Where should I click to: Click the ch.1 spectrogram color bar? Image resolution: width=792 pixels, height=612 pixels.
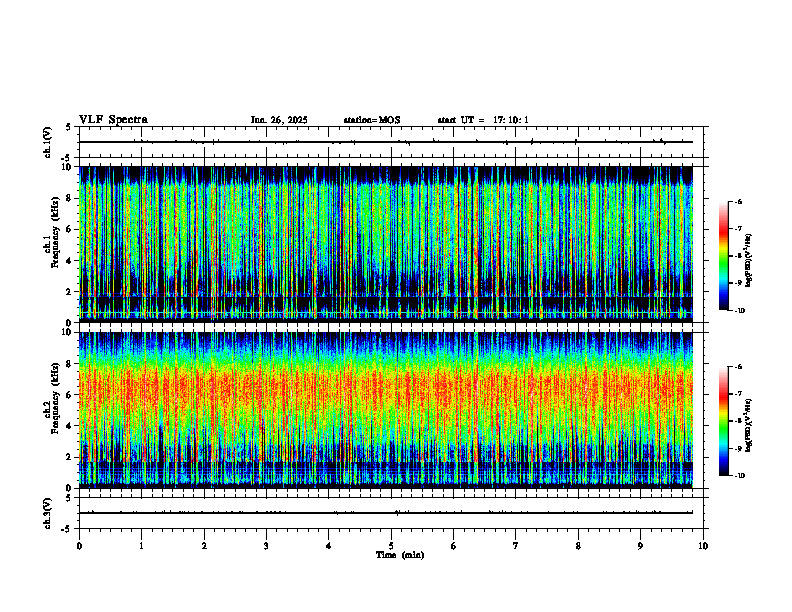724,256
